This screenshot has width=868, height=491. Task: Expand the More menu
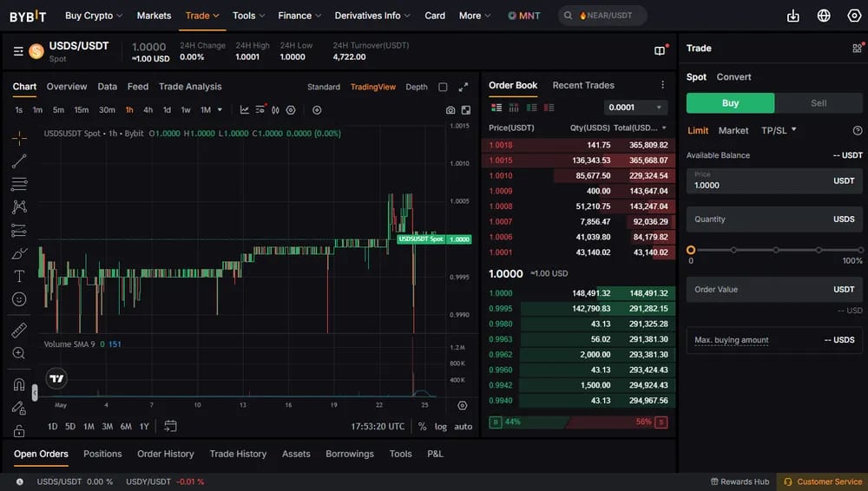pos(475,16)
